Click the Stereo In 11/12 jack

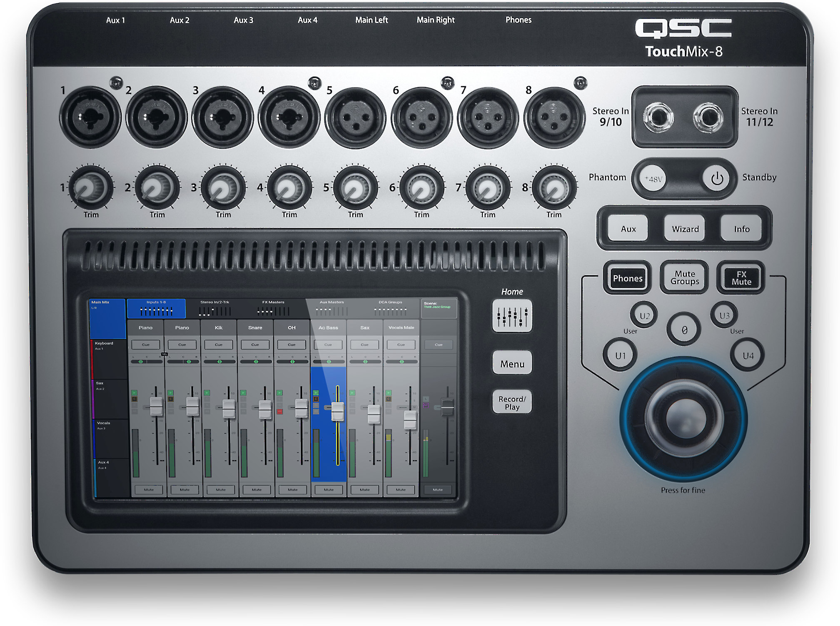tap(708, 117)
